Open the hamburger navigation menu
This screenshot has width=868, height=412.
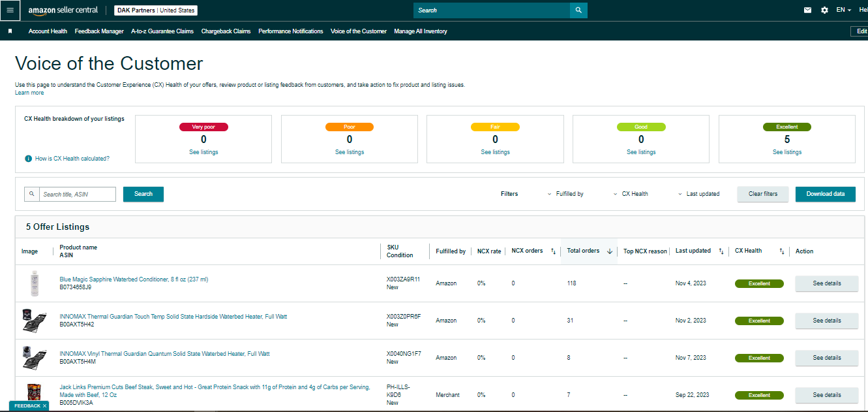pyautogui.click(x=10, y=10)
